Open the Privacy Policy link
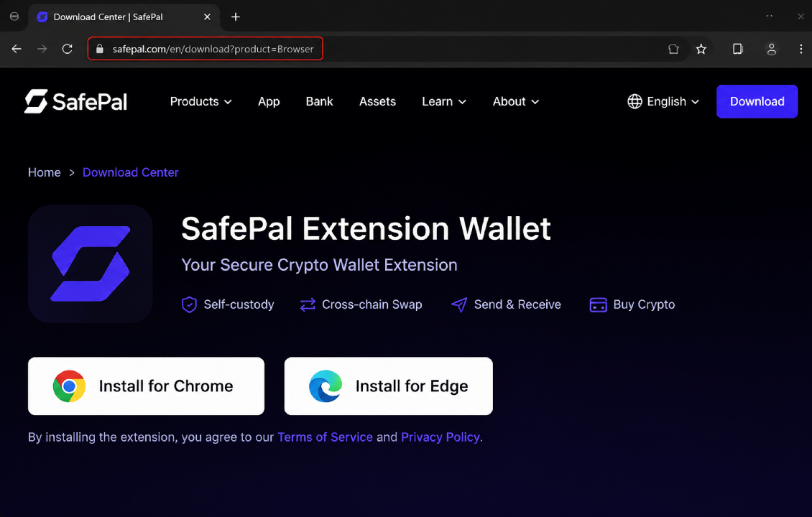Screen dimensions: 812x517 point(440,437)
